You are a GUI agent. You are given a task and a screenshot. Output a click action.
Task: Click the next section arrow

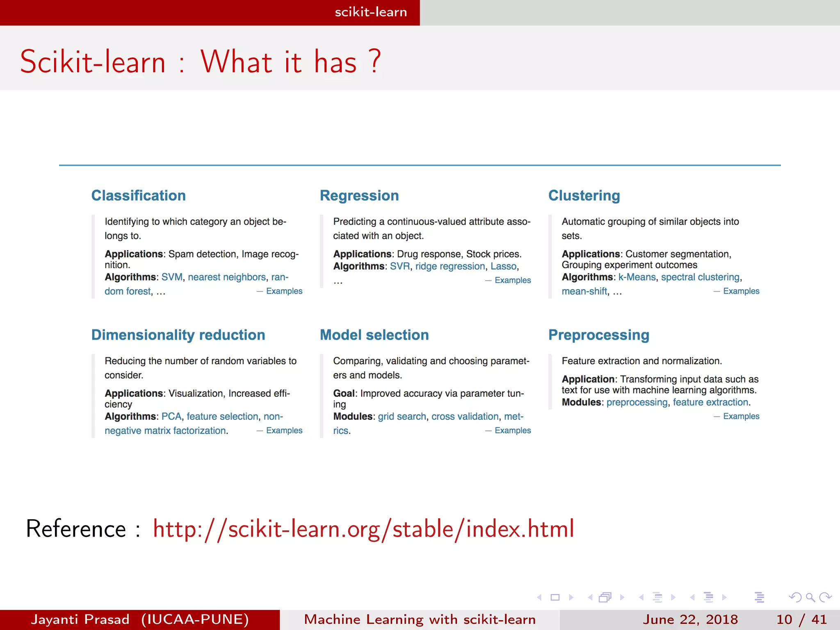pyautogui.click(x=724, y=598)
